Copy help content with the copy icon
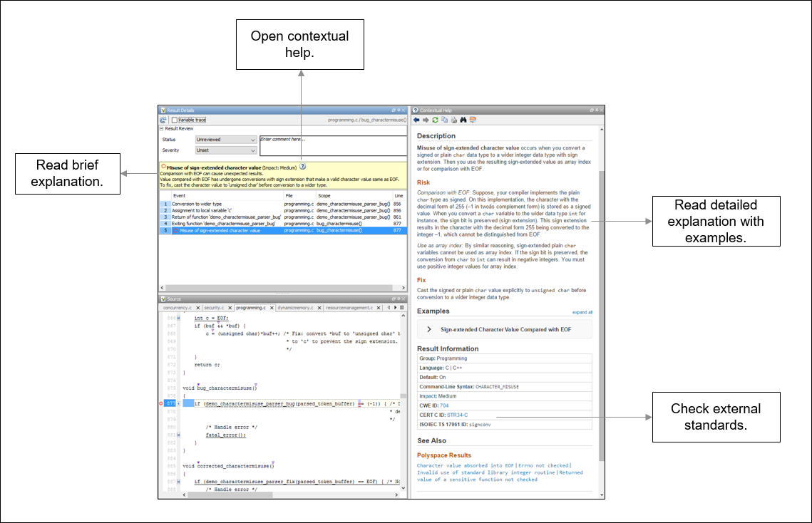Viewport: 812px width, 523px height. [444, 120]
